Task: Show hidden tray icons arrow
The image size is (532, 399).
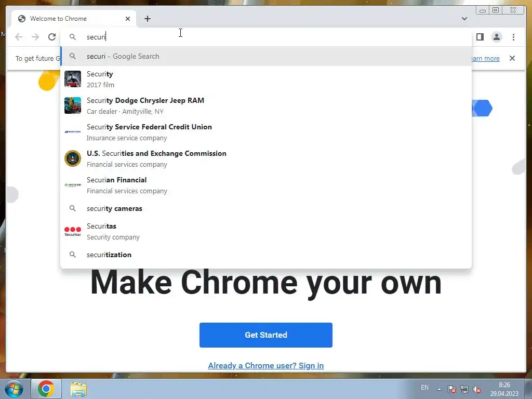Action: point(439,389)
